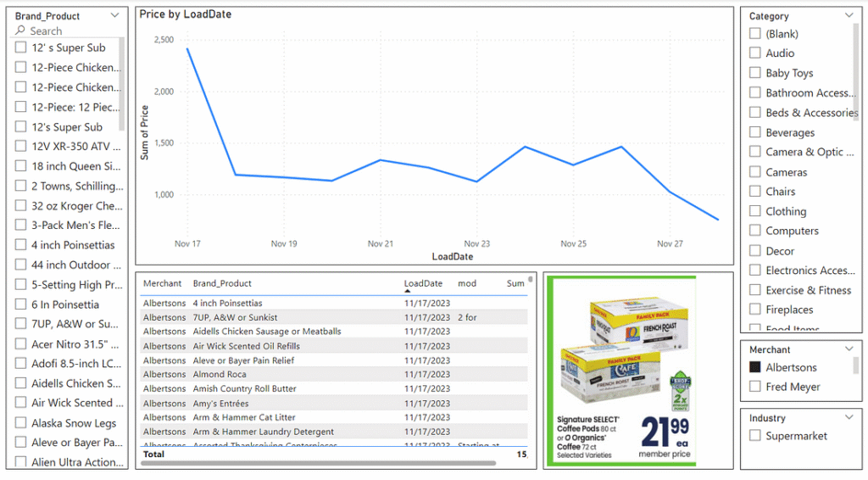
Task: Check the Fred Meyer merchant checkbox
Action: coord(754,386)
